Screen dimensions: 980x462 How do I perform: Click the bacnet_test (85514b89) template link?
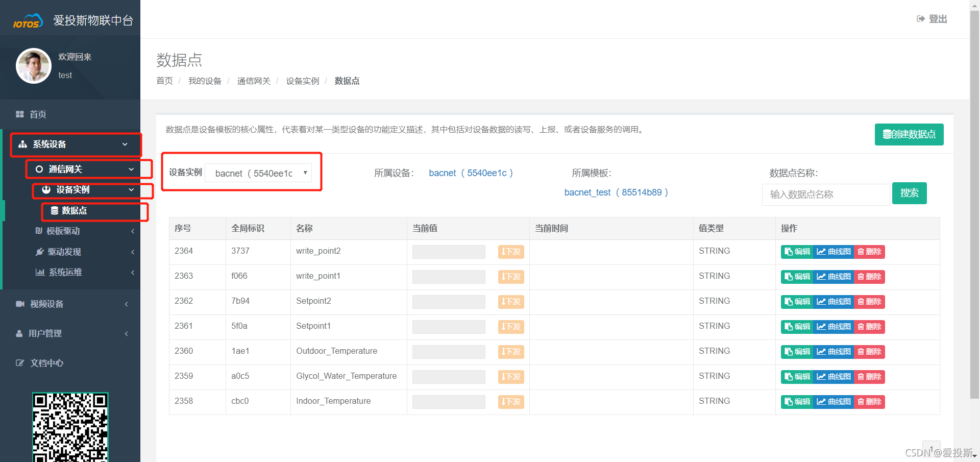616,192
